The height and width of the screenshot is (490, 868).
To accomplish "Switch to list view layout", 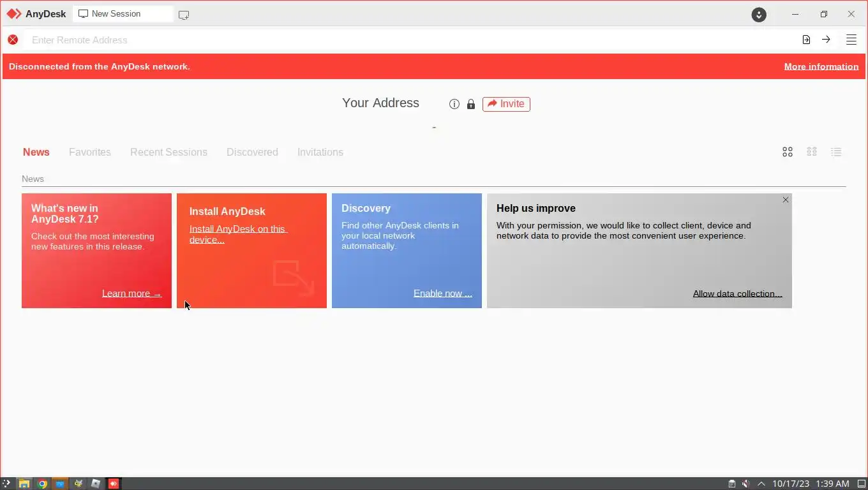I will pyautogui.click(x=836, y=152).
